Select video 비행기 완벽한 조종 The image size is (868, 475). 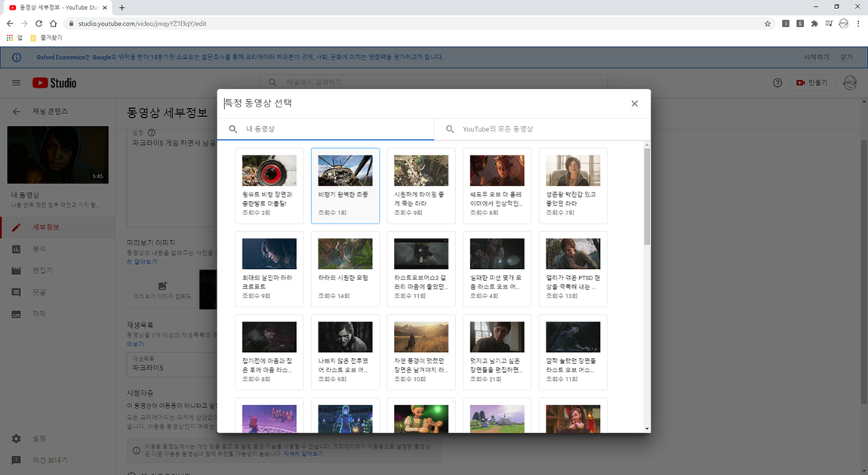click(345, 186)
